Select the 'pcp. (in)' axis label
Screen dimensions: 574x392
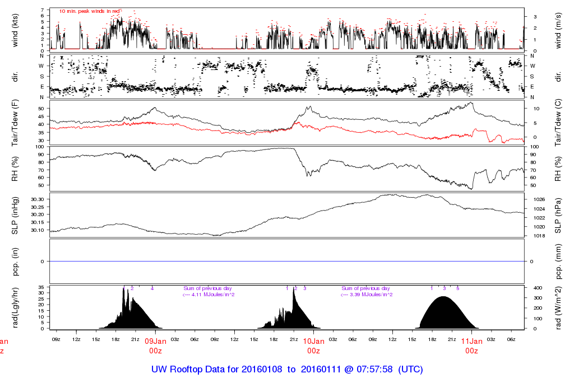click(x=15, y=262)
